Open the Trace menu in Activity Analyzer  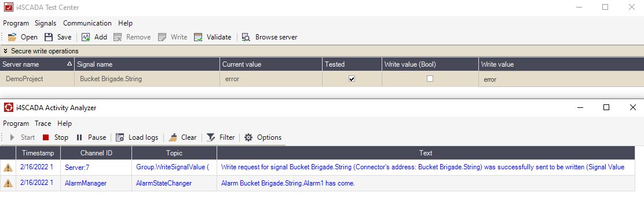(43, 123)
